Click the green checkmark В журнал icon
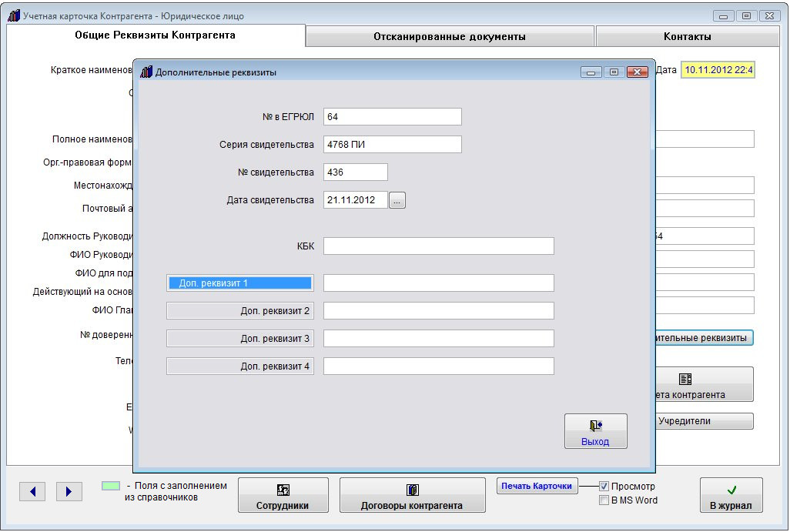Image resolution: width=790 pixels, height=532 pixels. click(731, 490)
